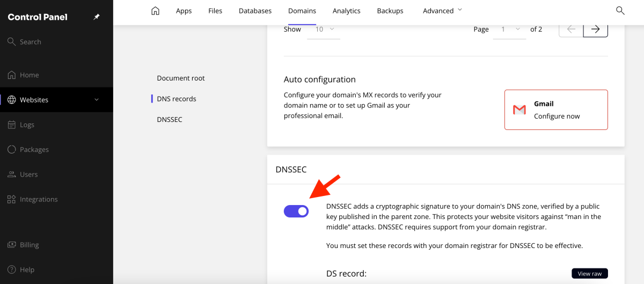This screenshot has width=644, height=284.
Task: Expand the Websites sidebar chevron
Action: pyautogui.click(x=97, y=99)
